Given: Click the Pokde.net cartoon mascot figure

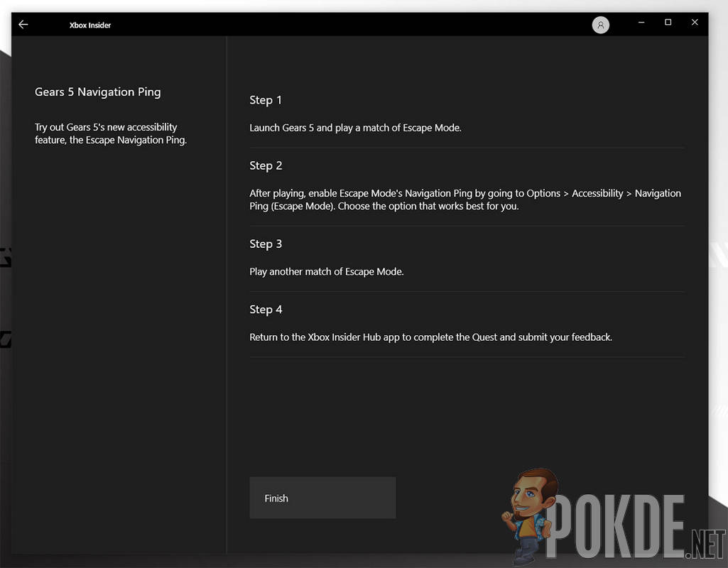Looking at the screenshot, I should [x=529, y=515].
